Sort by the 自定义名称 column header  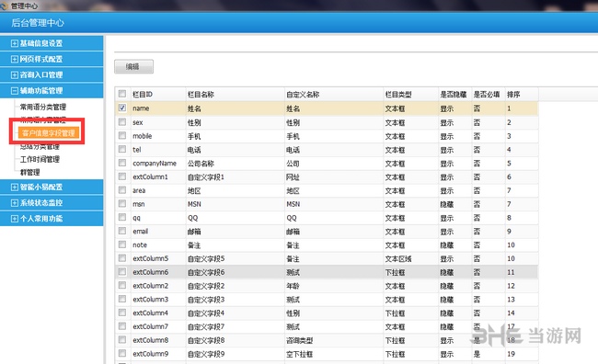pyautogui.click(x=334, y=94)
